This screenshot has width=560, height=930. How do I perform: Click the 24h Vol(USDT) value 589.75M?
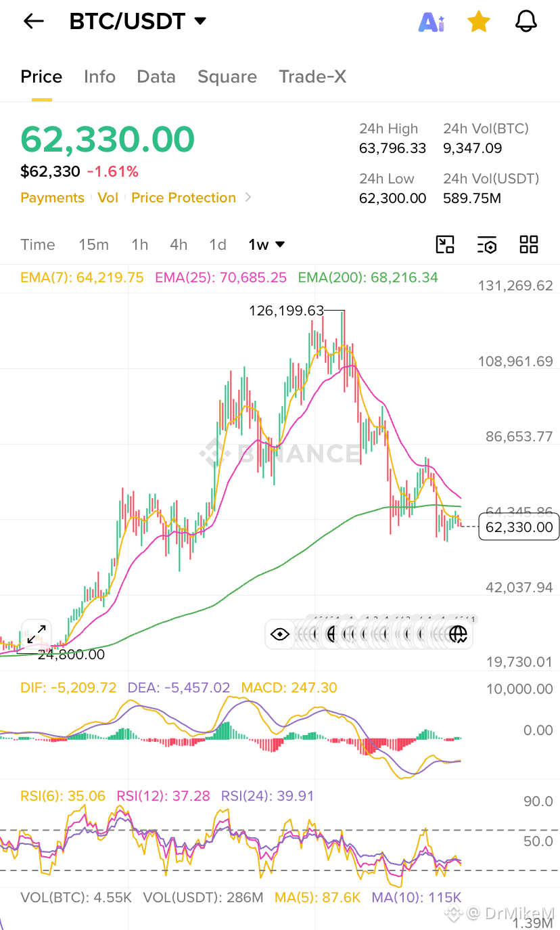point(473,198)
